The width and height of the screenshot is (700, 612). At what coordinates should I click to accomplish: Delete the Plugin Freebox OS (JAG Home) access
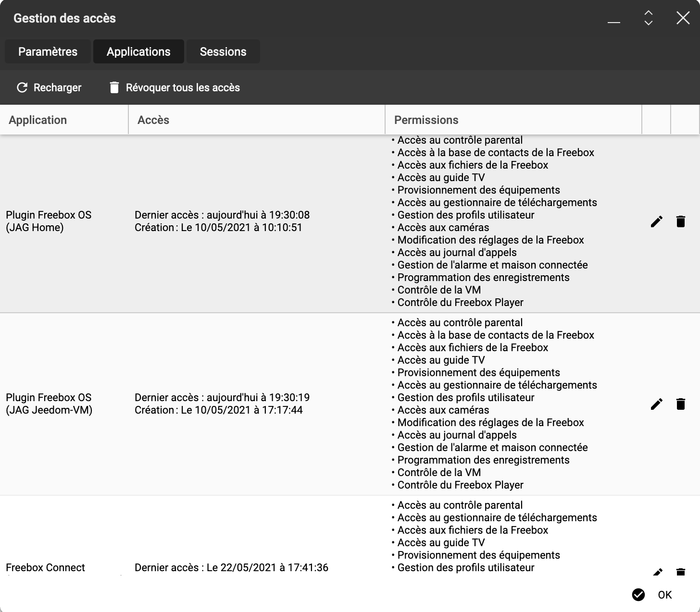tap(681, 221)
